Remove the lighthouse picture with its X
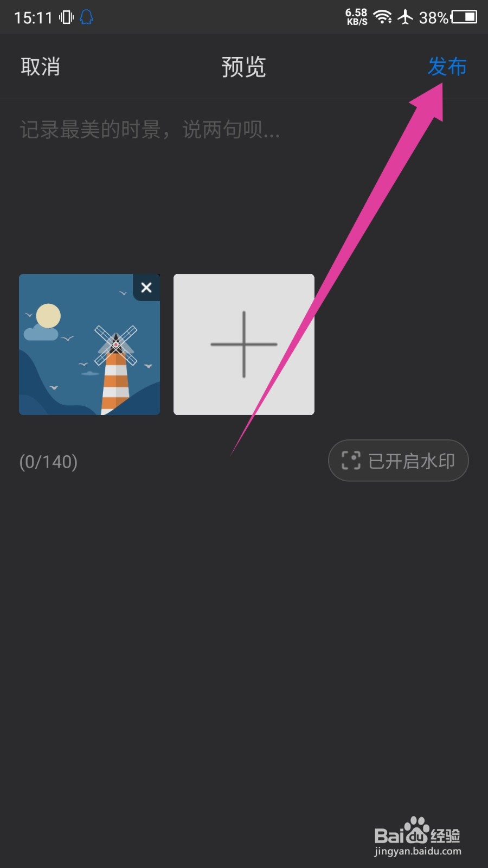488x868 pixels. tap(146, 288)
